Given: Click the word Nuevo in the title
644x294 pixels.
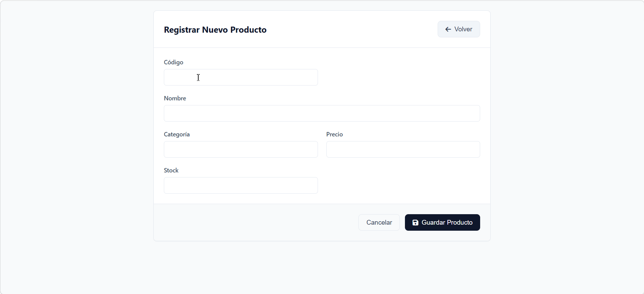Looking at the screenshot, I should (215, 30).
